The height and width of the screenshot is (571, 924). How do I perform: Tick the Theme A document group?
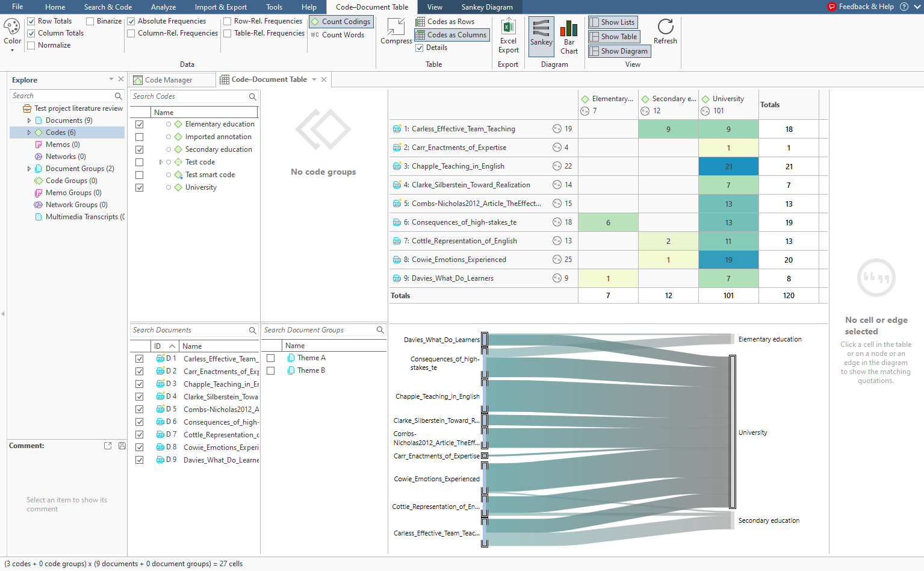click(x=271, y=358)
